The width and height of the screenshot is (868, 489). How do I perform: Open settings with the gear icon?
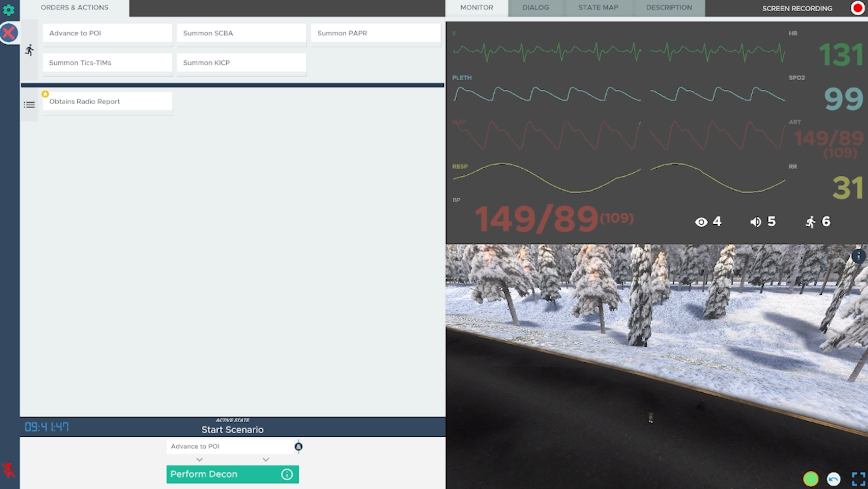click(x=9, y=10)
